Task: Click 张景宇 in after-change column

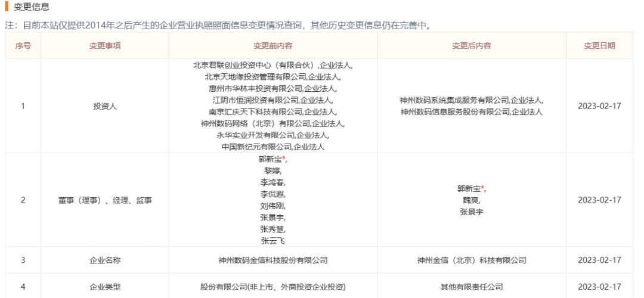Action: [472, 212]
